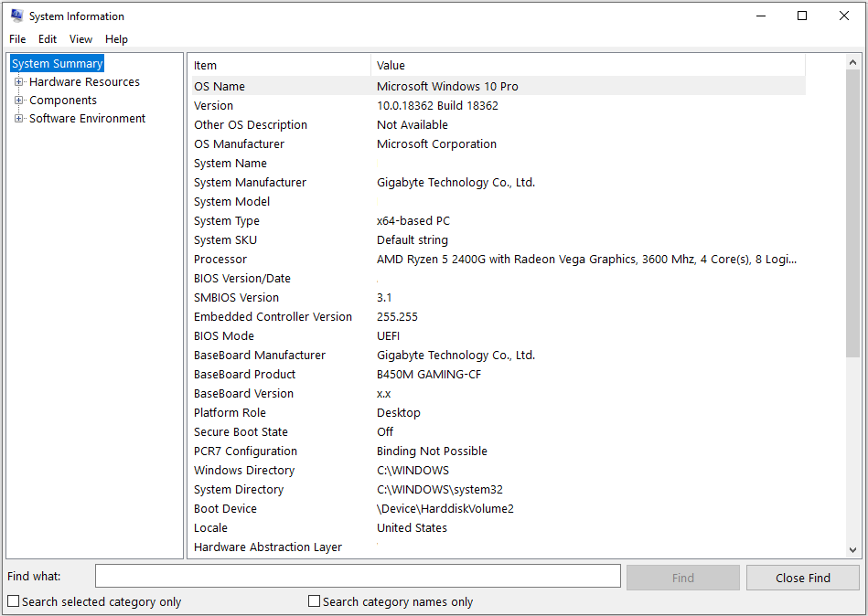Click the Default string value
The height and width of the screenshot is (616, 868).
(413, 240)
